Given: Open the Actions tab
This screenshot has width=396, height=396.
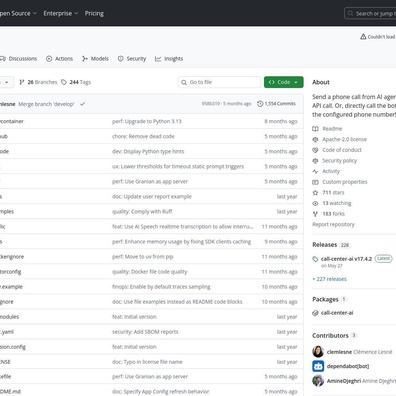Looking at the screenshot, I should pyautogui.click(x=59, y=59).
